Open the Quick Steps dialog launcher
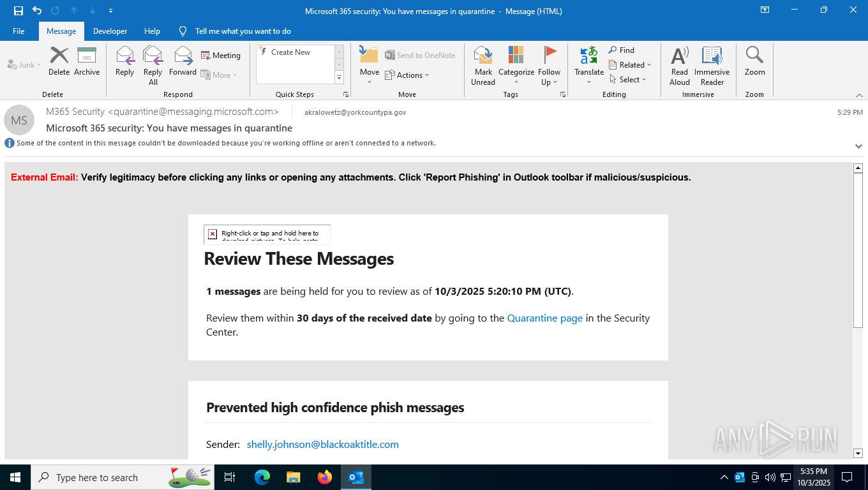The height and width of the screenshot is (490, 868). pos(346,94)
